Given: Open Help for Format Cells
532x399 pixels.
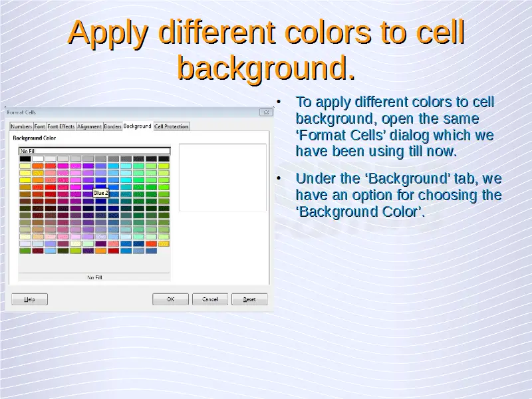Looking at the screenshot, I should coord(29,299).
